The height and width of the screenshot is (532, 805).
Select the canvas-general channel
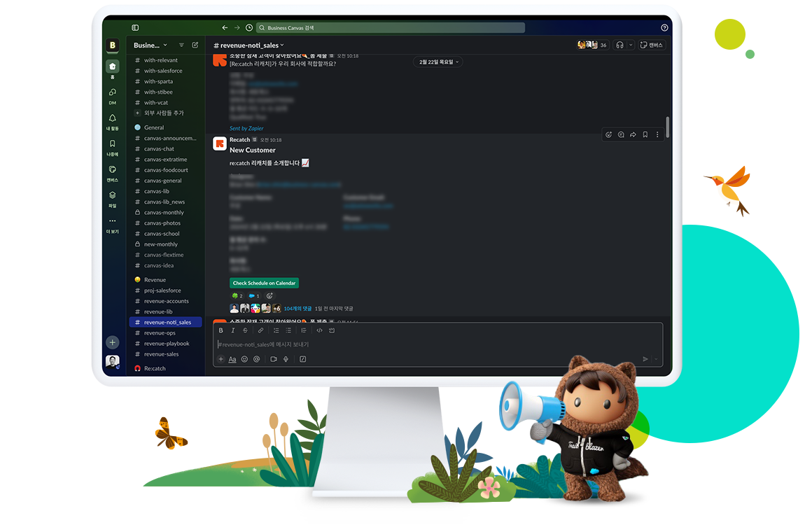pos(163,181)
